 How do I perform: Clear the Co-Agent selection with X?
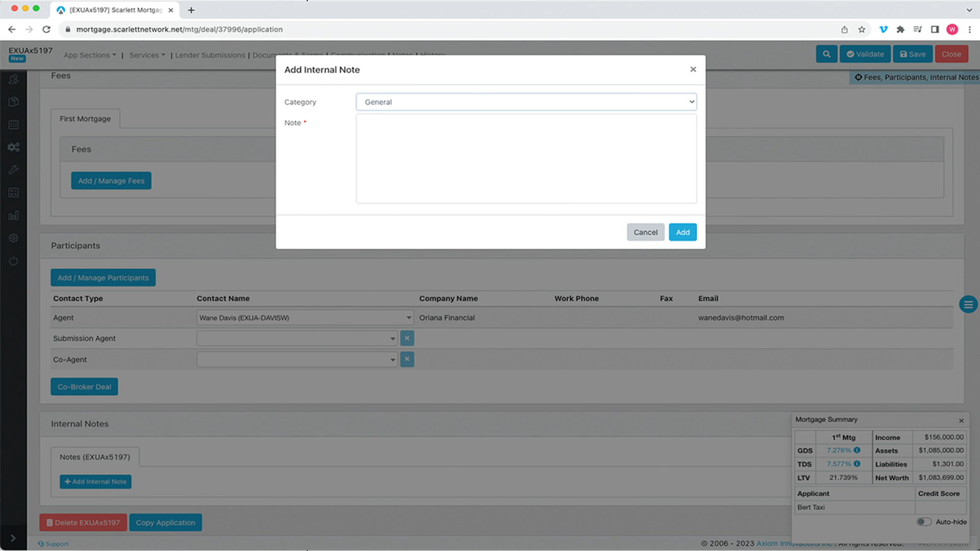click(x=407, y=360)
